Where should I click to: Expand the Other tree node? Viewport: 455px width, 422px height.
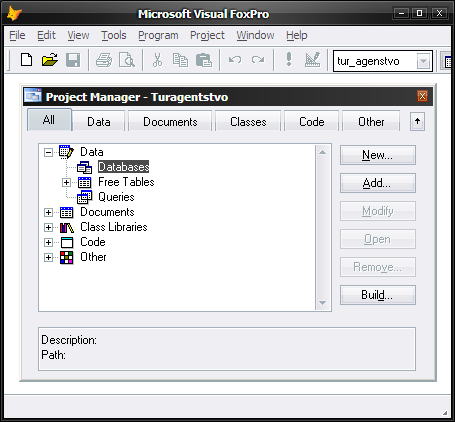click(x=48, y=257)
